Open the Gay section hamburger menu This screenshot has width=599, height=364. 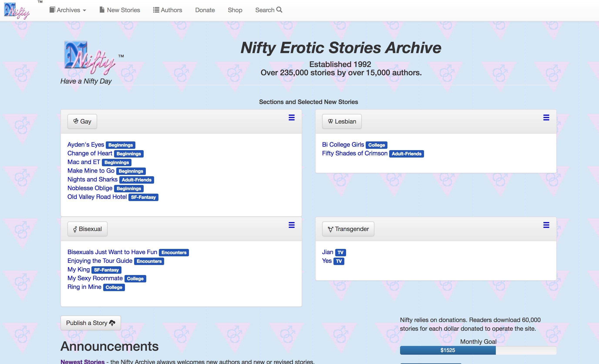tap(291, 118)
